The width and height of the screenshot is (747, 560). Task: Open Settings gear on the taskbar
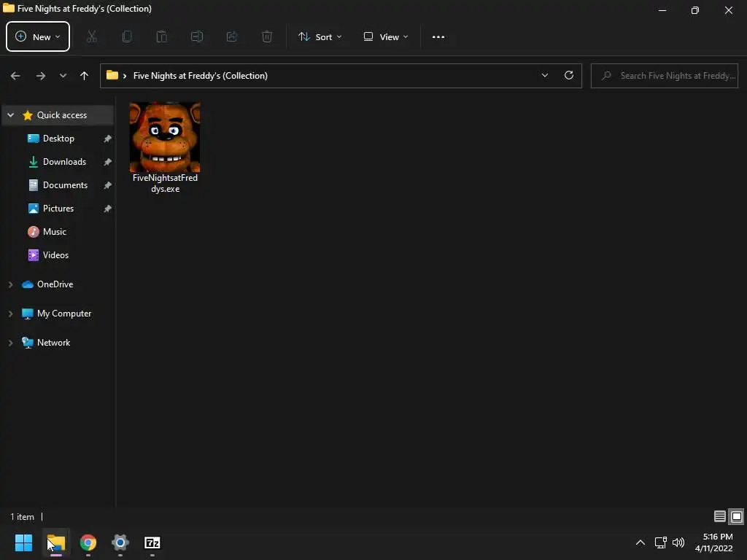[120, 542]
